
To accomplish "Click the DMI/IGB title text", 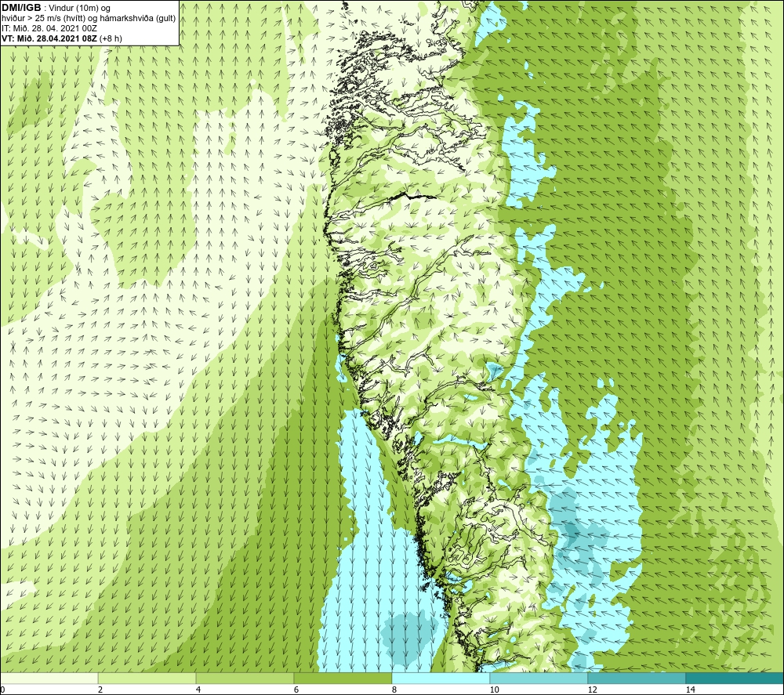I will [x=22, y=8].
